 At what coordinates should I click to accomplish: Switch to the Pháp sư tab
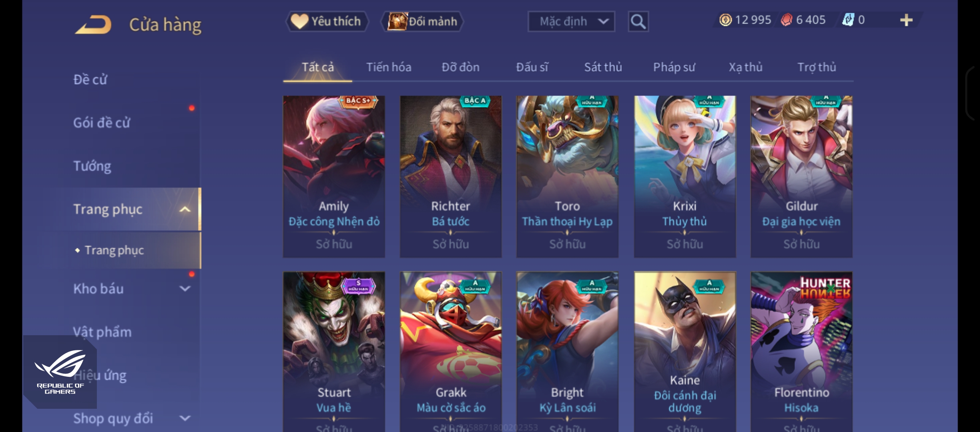[674, 67]
